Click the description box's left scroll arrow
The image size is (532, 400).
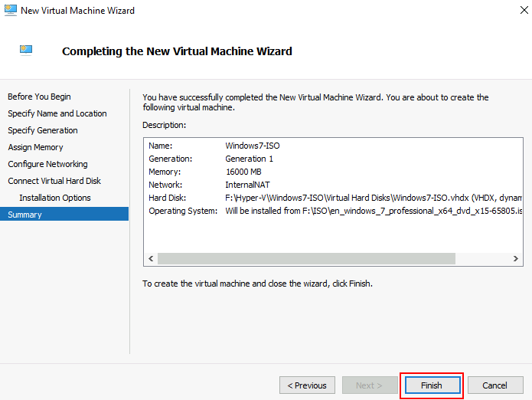coord(150,258)
